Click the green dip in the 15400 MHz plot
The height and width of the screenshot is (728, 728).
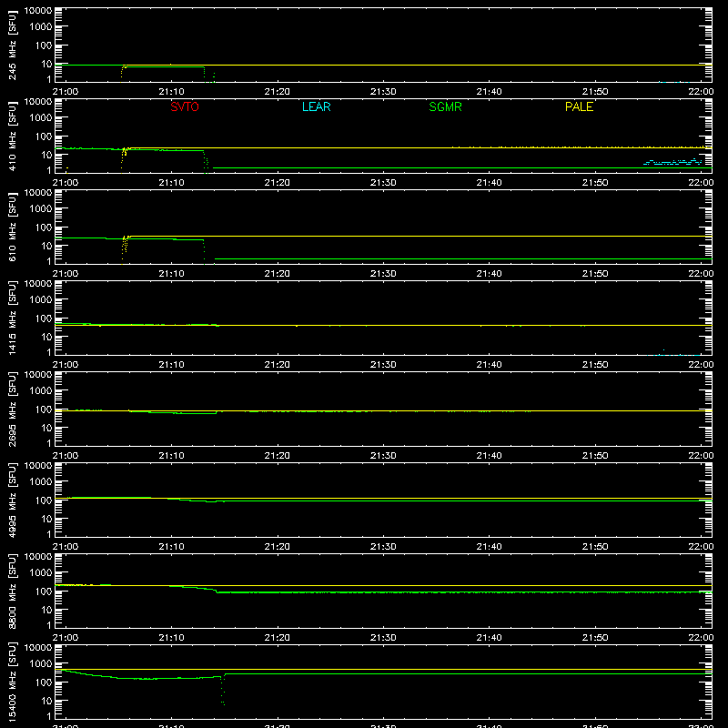pos(223,691)
